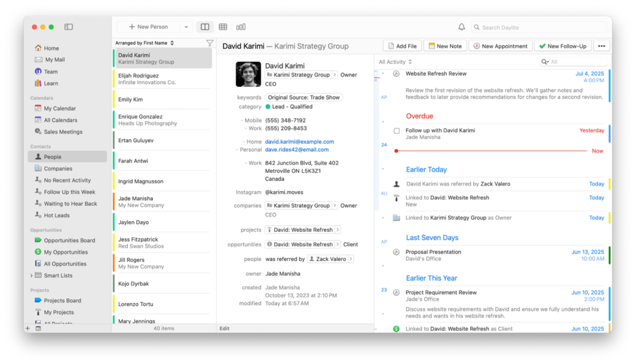This screenshot has width=636, height=364.
Task: Click the New Appointment button
Action: coord(500,46)
